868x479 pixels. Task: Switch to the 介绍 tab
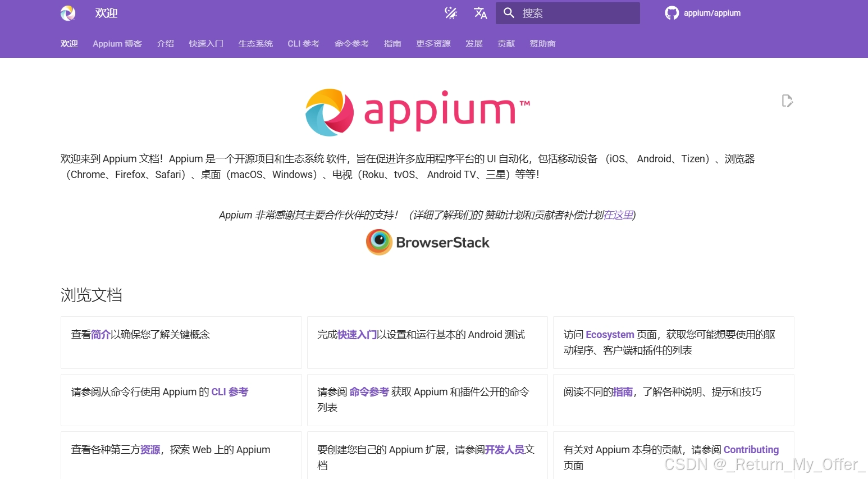point(165,43)
